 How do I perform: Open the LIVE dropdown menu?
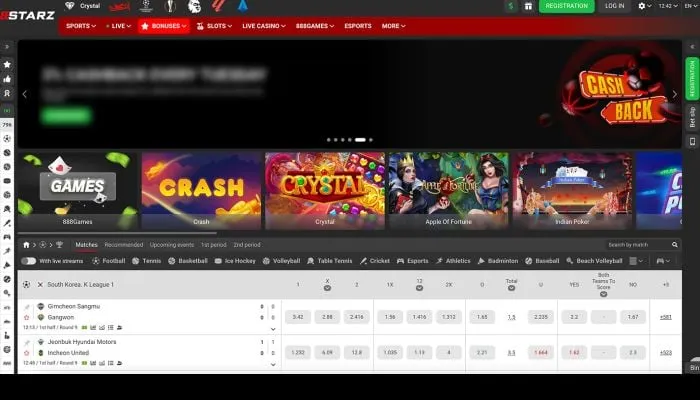(118, 26)
